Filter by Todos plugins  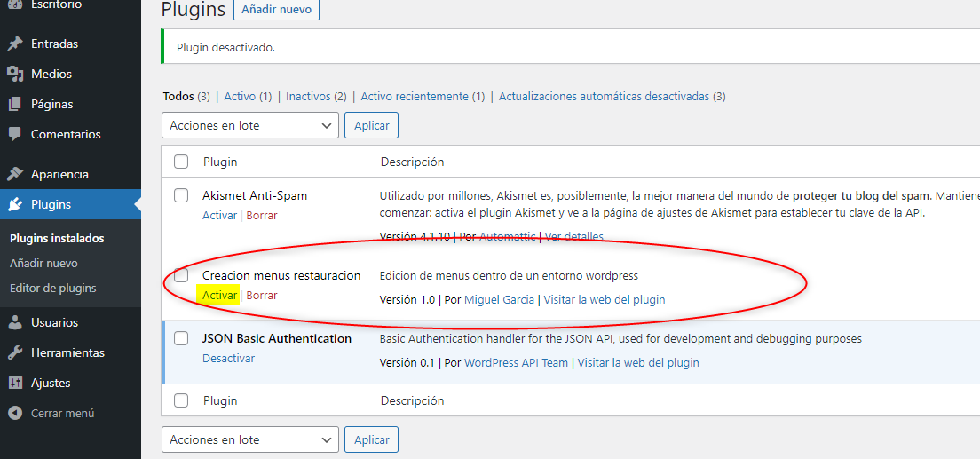178,96
